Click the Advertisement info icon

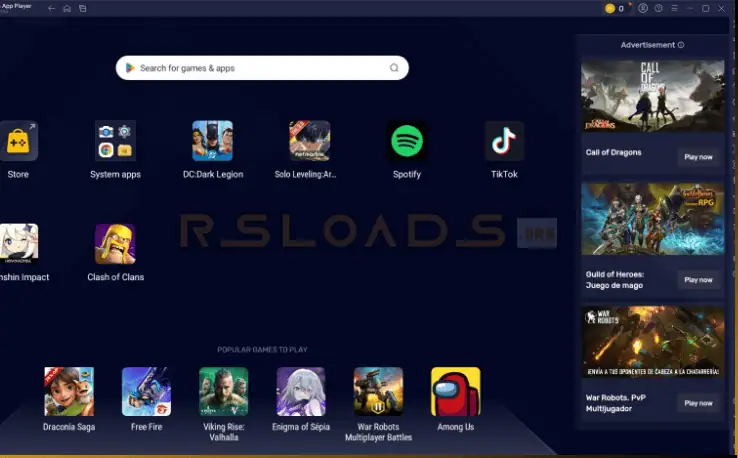[x=681, y=45]
